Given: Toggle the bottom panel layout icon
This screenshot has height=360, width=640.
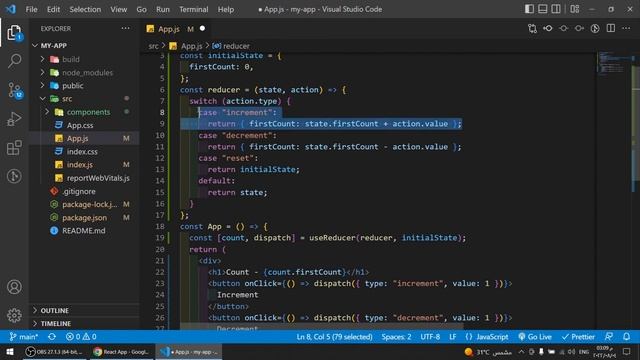Looking at the screenshot, I should click(542, 9).
